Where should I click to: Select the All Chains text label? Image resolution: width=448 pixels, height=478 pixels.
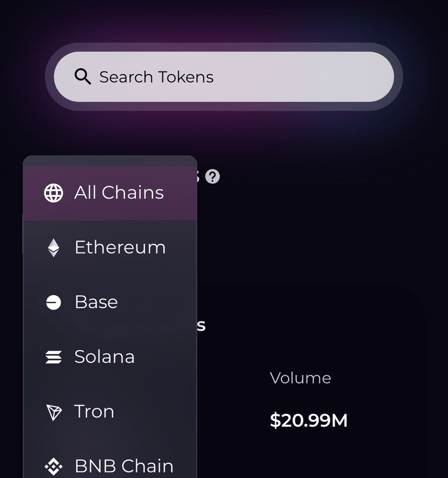[x=119, y=192]
